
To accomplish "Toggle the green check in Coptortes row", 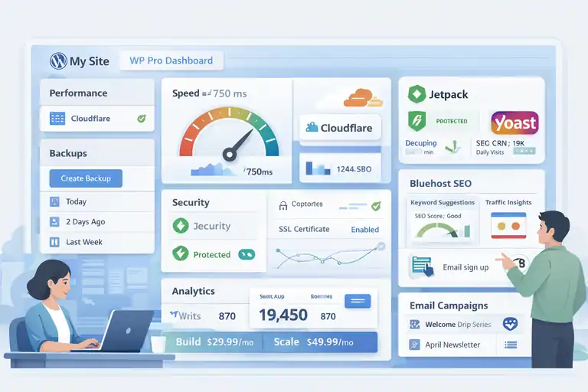I will point(376,206).
